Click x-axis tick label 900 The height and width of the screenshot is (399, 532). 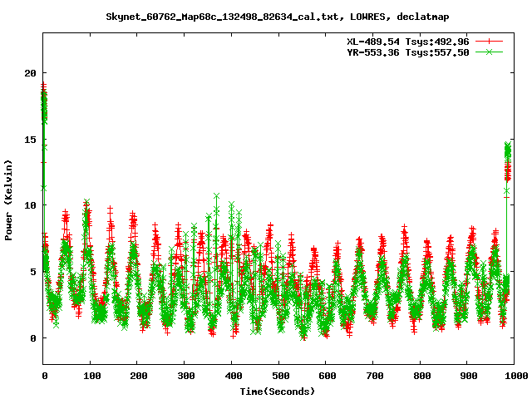click(469, 376)
